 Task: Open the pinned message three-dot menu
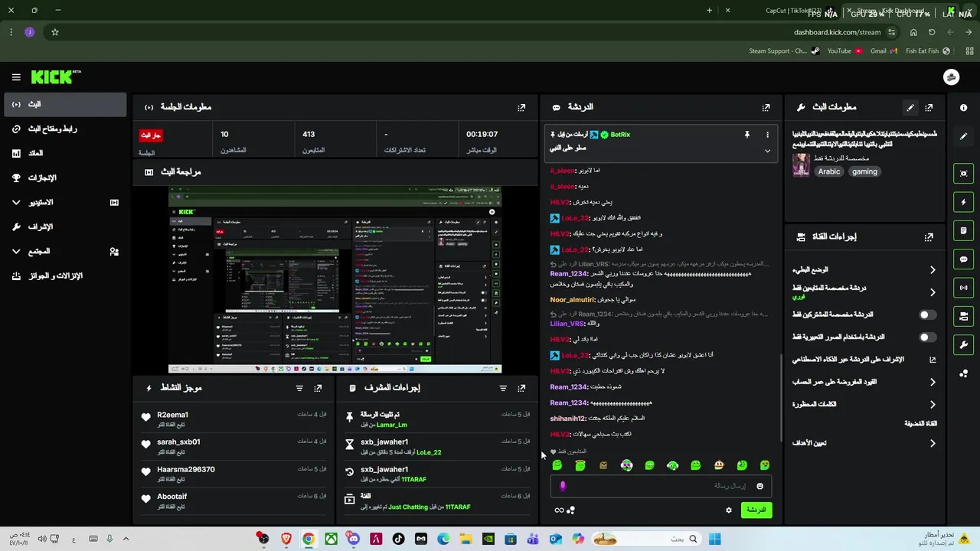click(767, 135)
